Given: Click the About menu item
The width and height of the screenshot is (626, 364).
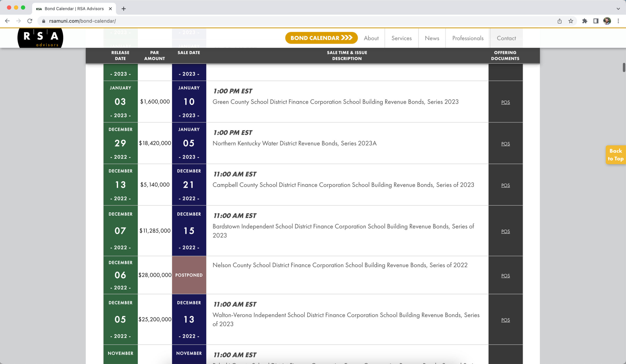Looking at the screenshot, I should tap(371, 38).
